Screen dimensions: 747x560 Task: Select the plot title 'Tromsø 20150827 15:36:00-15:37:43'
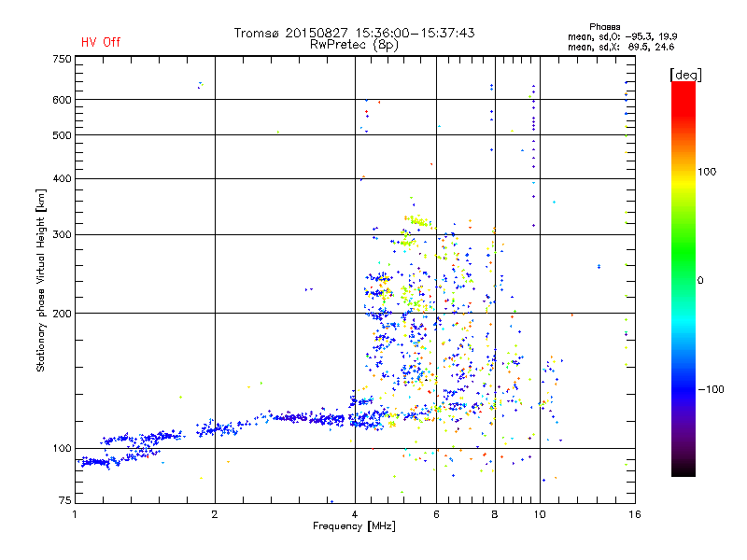(355, 33)
